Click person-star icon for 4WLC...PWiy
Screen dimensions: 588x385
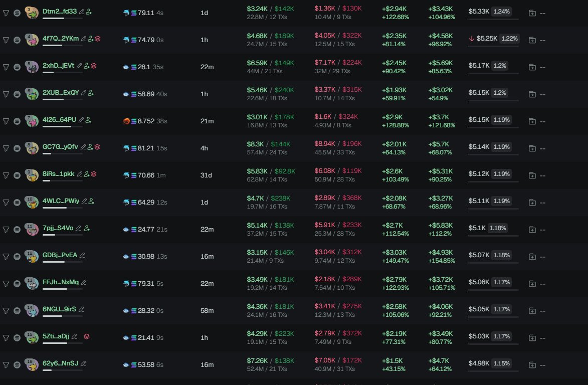[91, 202]
